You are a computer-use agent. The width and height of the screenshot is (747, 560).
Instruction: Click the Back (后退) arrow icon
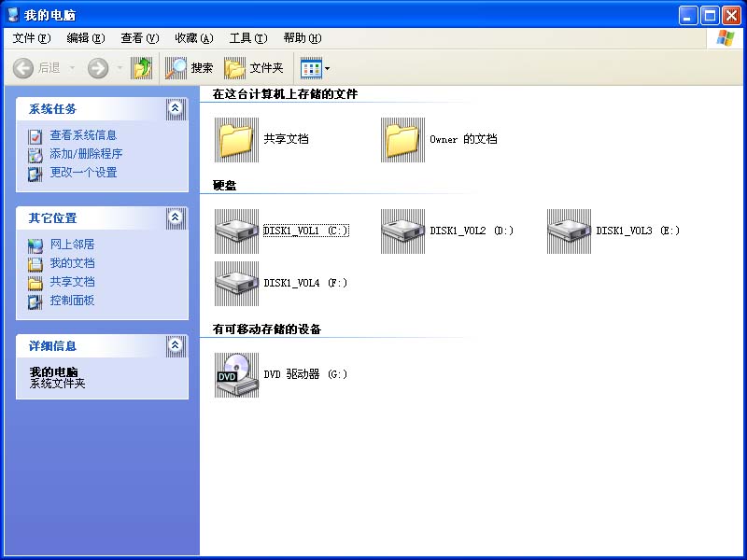22,68
